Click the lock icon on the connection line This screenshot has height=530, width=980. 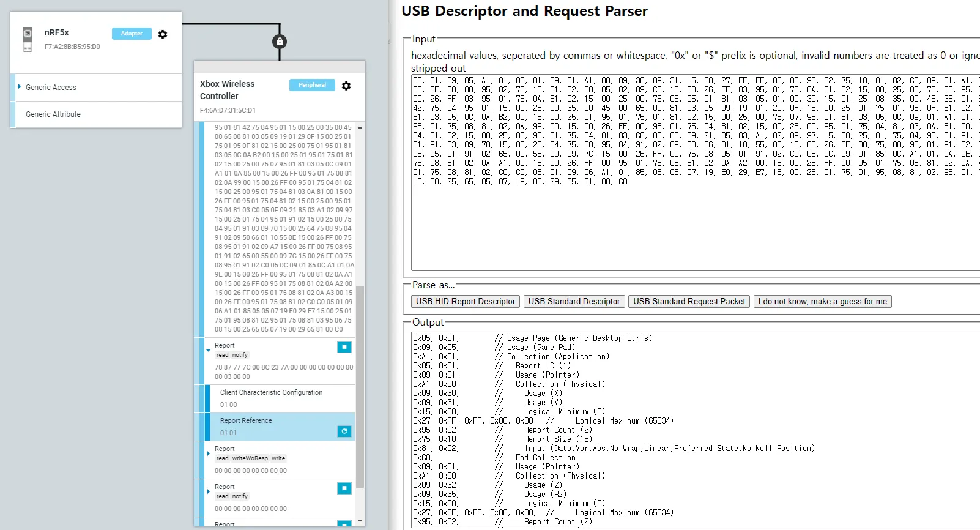click(x=280, y=42)
